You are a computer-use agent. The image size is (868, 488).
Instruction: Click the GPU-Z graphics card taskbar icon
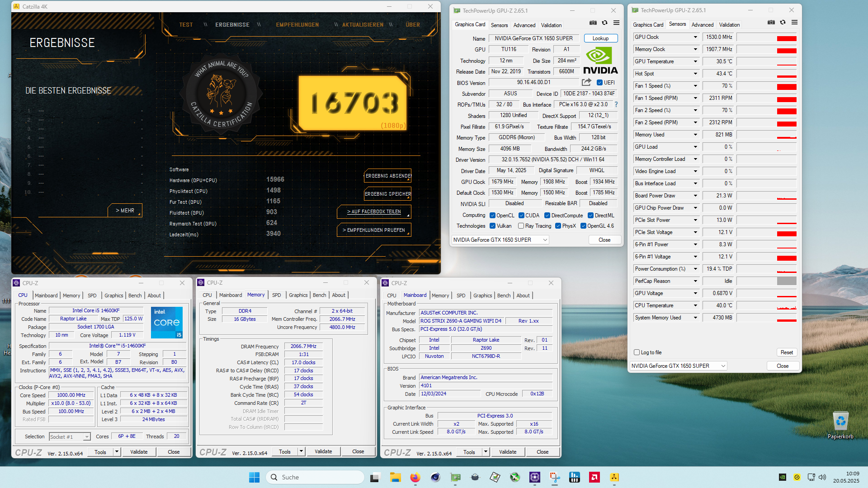coord(455,477)
